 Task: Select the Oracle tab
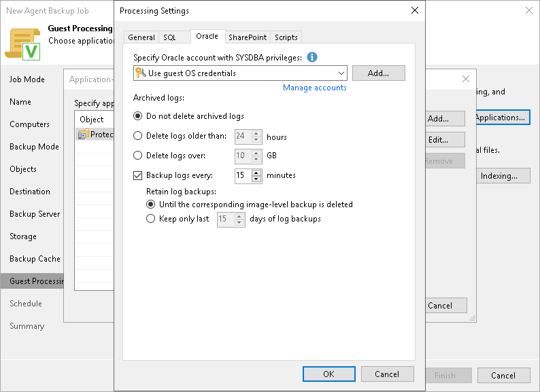pyautogui.click(x=207, y=36)
